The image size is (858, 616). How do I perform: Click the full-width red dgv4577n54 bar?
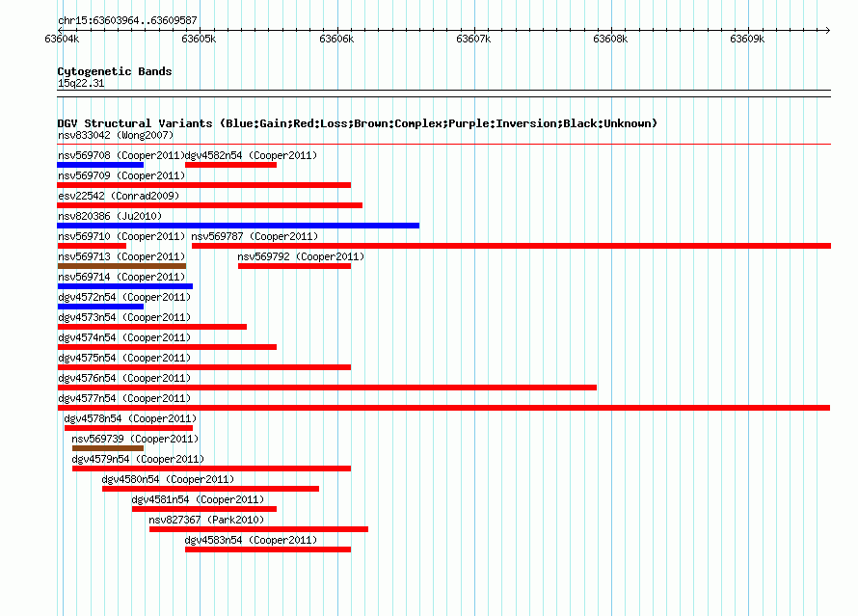point(443,408)
